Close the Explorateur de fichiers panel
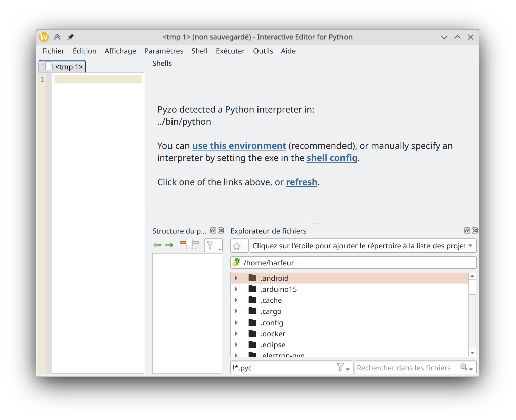Viewport: 516px width, 420px height. 475,231
